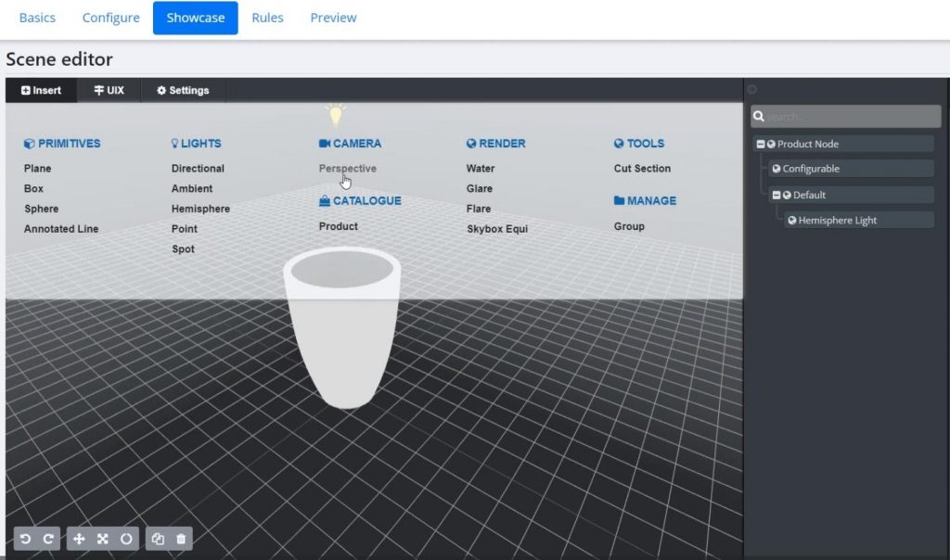
Task: Insert a Hemisphere light from menu
Action: point(200,209)
